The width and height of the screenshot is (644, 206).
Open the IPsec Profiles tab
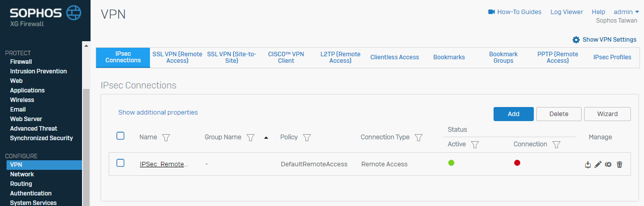click(x=612, y=57)
